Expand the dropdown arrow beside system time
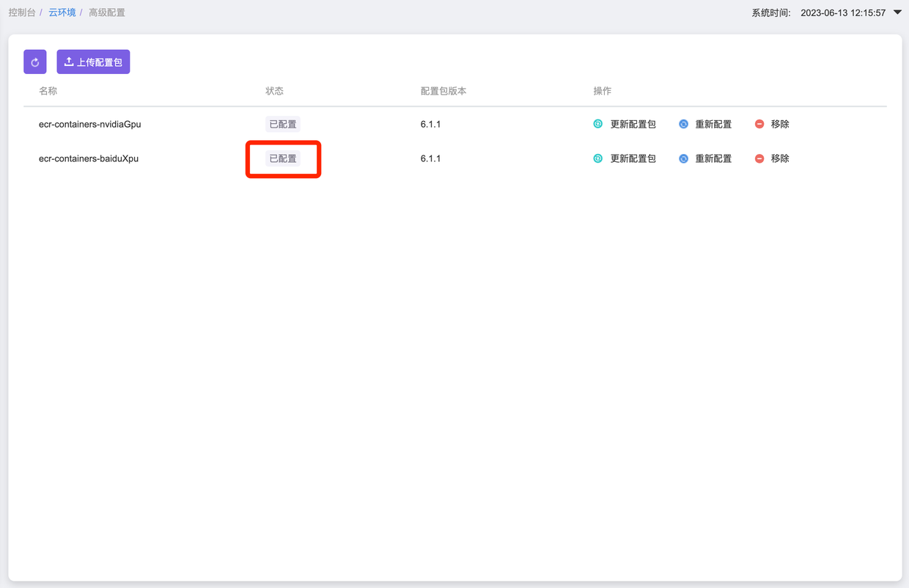 click(897, 12)
